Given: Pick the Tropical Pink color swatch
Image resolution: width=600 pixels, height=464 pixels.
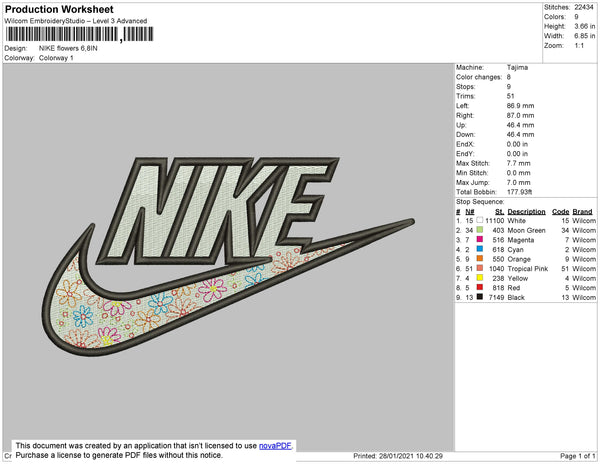Looking at the screenshot, I should (479, 268).
